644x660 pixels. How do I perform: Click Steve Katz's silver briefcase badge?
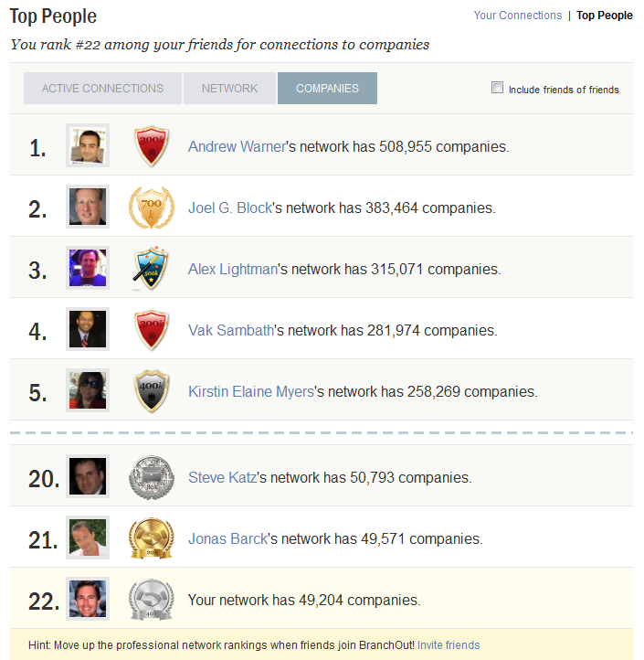coord(152,477)
